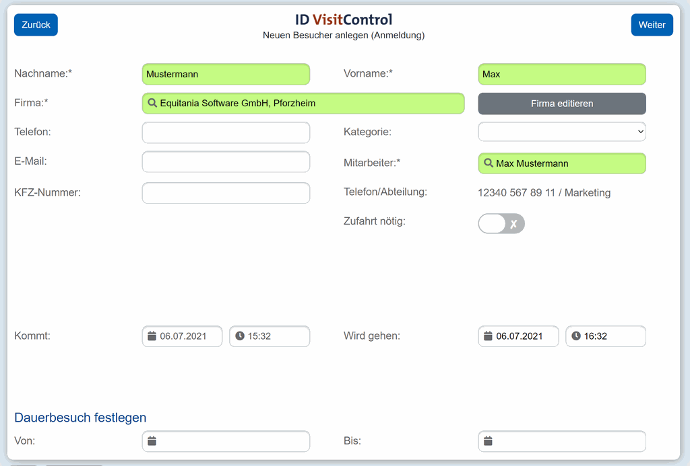Viewport: 690px width, 466px height.
Task: Click into the E-Mail input field
Action: (x=226, y=162)
